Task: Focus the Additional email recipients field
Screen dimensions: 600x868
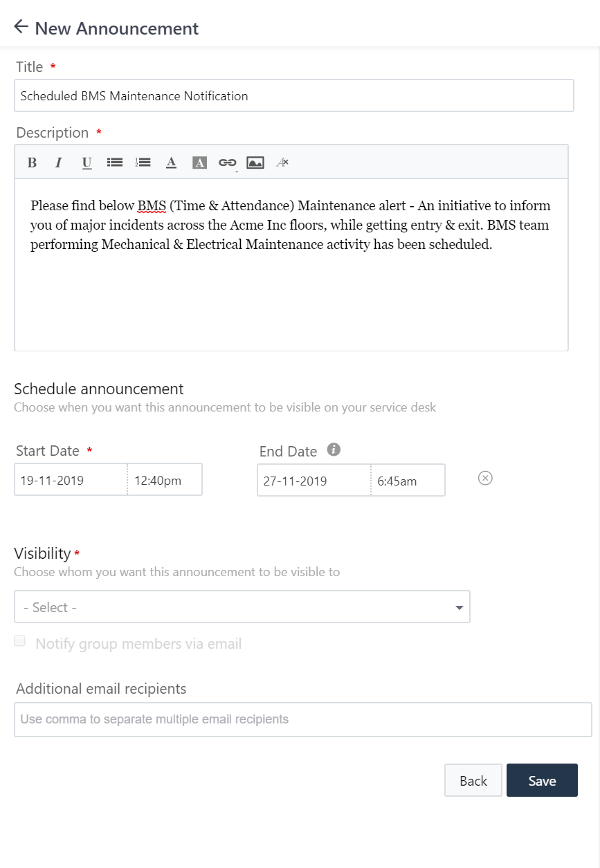Action: pos(303,719)
